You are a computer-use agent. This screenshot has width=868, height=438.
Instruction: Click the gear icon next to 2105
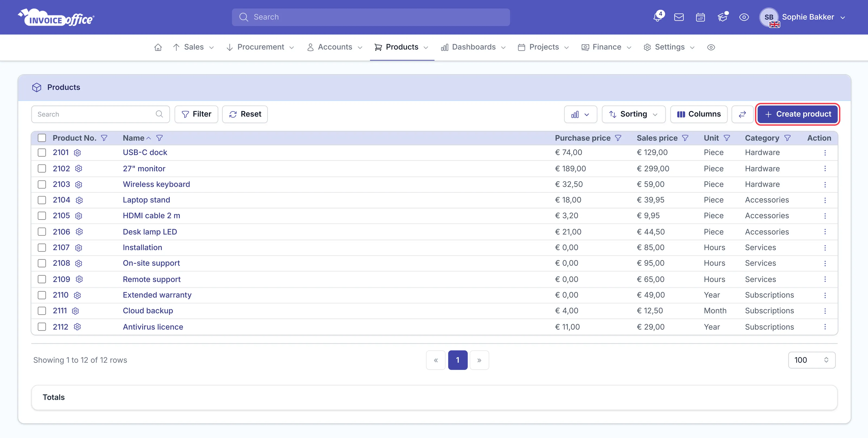78,216
